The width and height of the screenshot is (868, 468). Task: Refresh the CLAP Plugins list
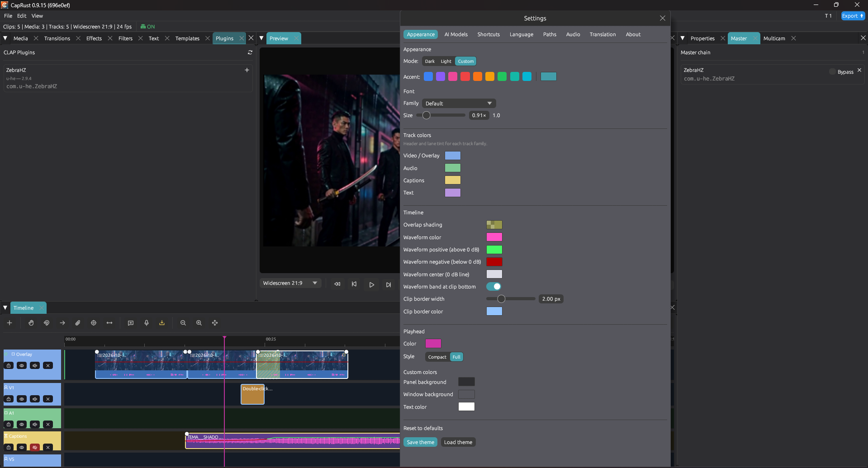[250, 52]
